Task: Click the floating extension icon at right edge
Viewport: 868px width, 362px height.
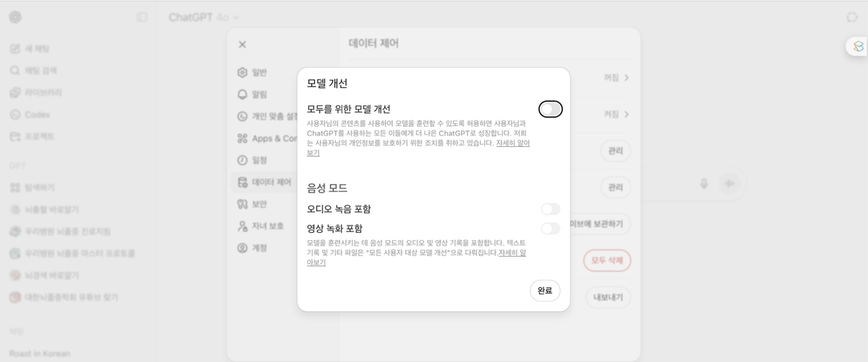Action: pyautogui.click(x=858, y=47)
